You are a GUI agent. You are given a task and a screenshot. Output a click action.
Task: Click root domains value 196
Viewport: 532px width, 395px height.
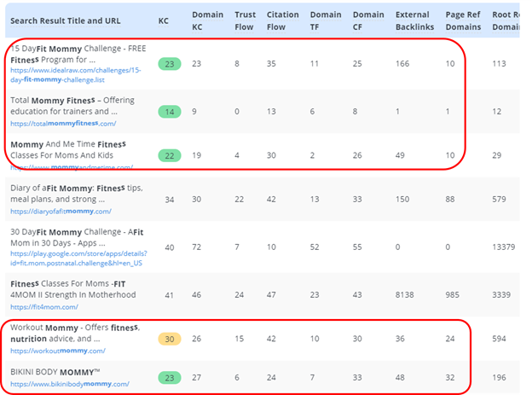(x=499, y=377)
